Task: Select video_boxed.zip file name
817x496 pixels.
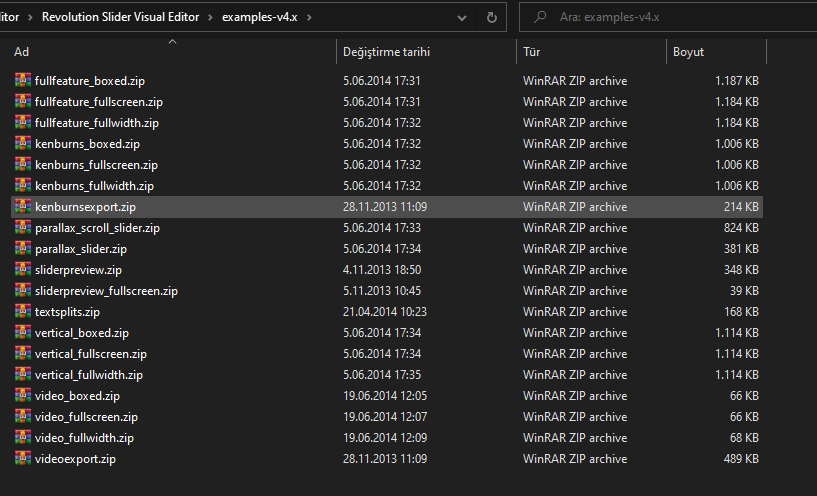Action: click(77, 396)
